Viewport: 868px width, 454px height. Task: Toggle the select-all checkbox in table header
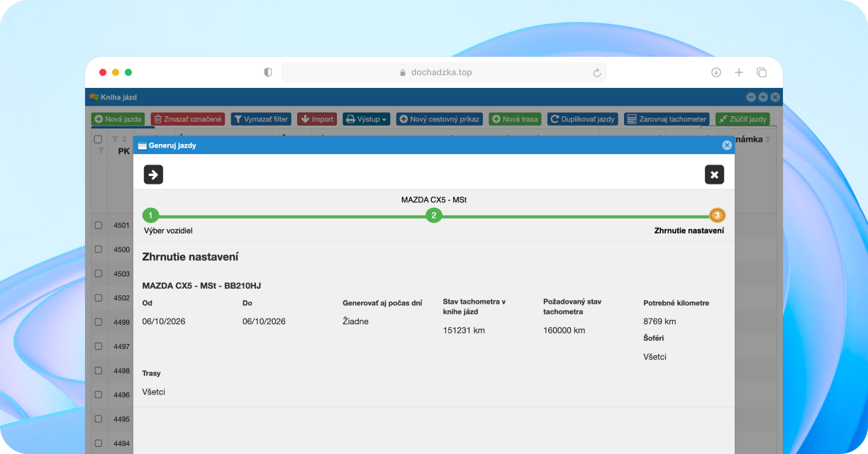point(99,139)
